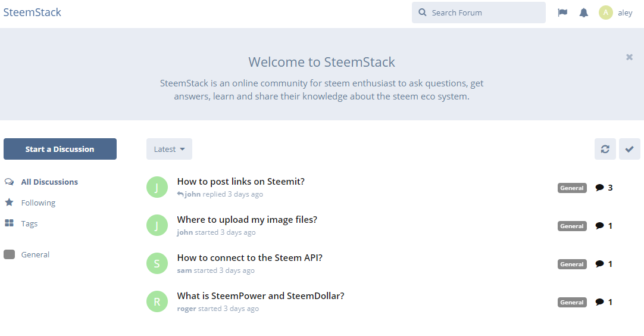The image size is (644, 336).
Task: Go to Following in the sidebar
Action: point(38,203)
